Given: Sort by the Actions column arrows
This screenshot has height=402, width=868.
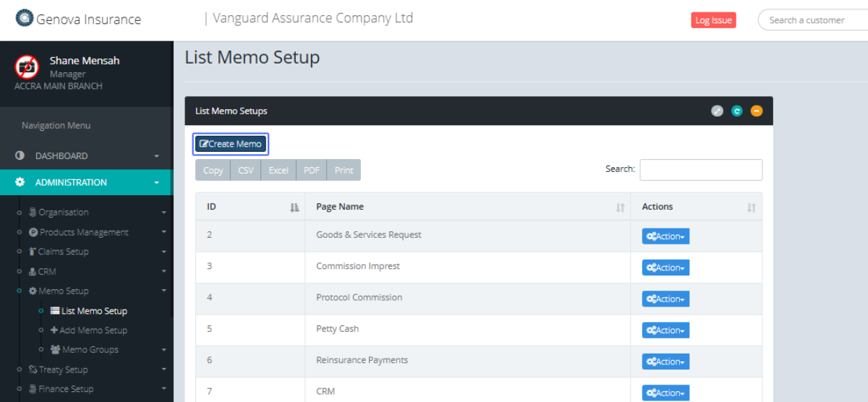Looking at the screenshot, I should tap(751, 208).
